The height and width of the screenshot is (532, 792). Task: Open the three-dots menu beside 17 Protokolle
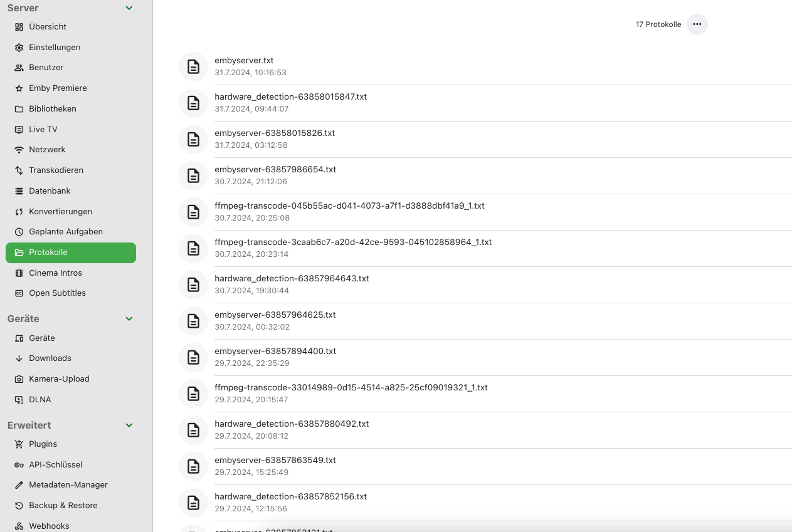coord(697,24)
